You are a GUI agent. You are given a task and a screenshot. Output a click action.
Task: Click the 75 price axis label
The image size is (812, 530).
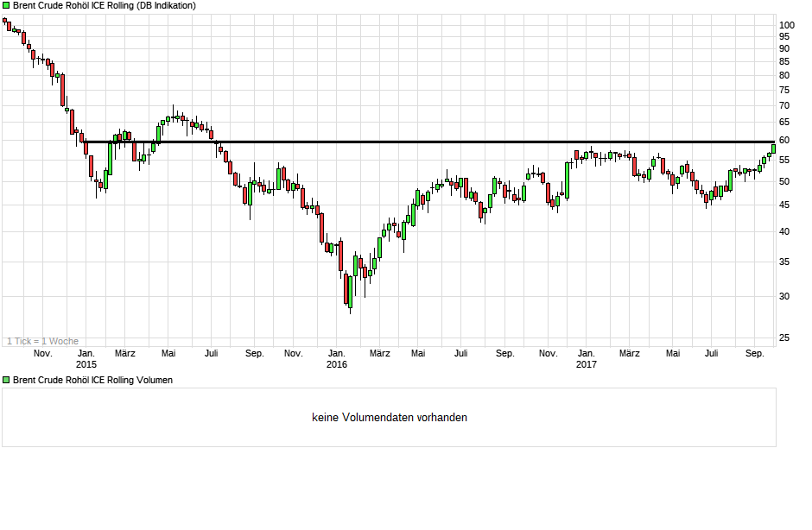[x=784, y=90]
